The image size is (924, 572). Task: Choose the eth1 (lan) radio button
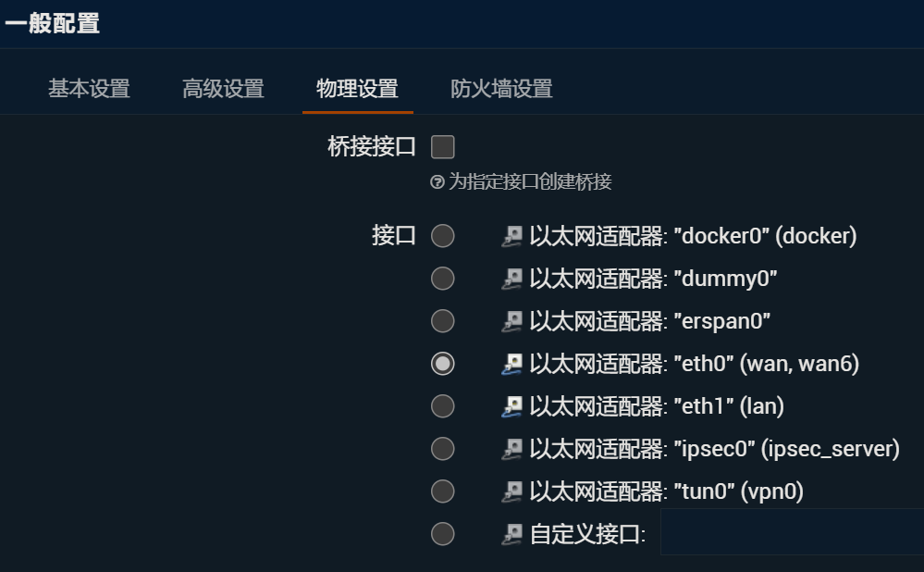[x=443, y=406]
